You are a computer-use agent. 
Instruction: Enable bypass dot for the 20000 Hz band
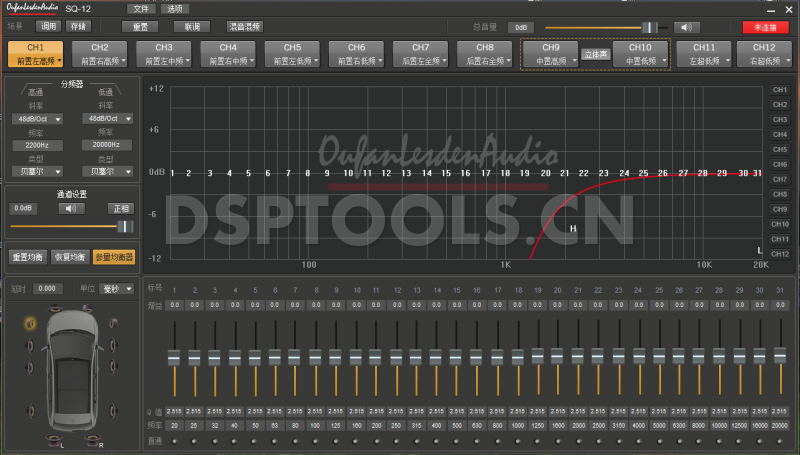click(780, 441)
